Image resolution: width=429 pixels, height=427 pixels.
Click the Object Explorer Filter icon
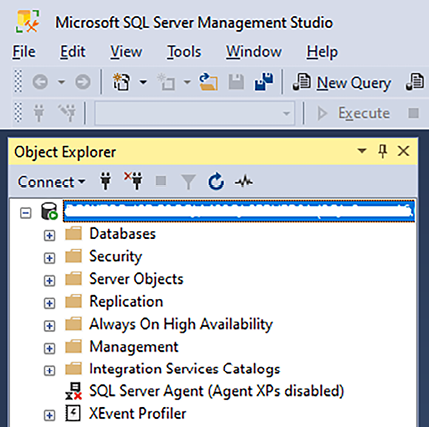188,182
